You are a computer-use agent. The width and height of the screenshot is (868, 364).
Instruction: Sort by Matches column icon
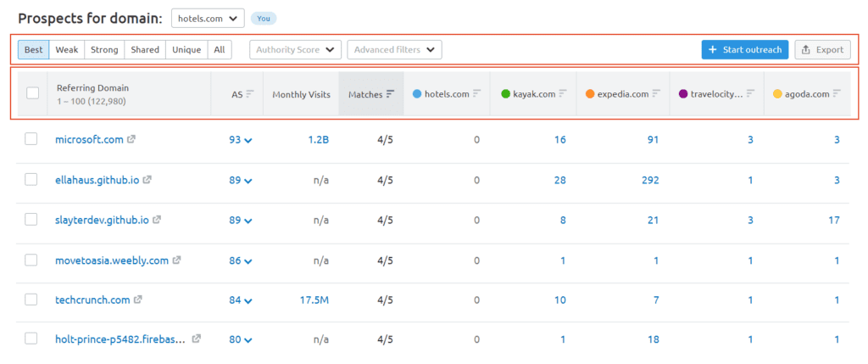pyautogui.click(x=390, y=94)
